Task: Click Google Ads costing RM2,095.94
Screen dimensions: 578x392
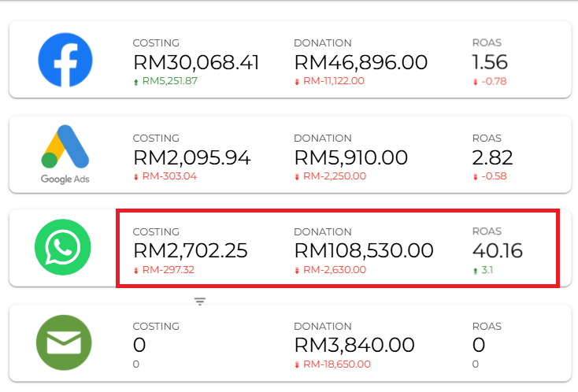Action: tap(192, 157)
